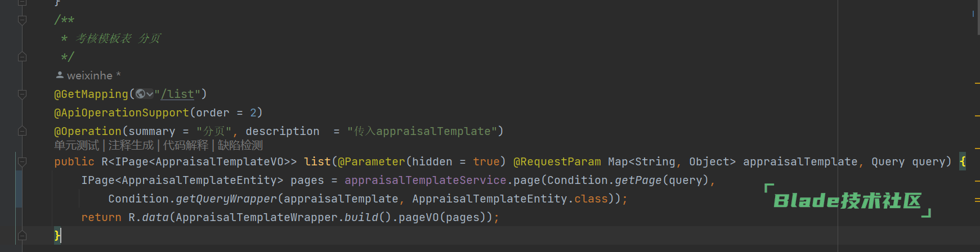This screenshot has height=252, width=980.
Task: Click the author icon next to weixinhe
Action: [x=60, y=75]
